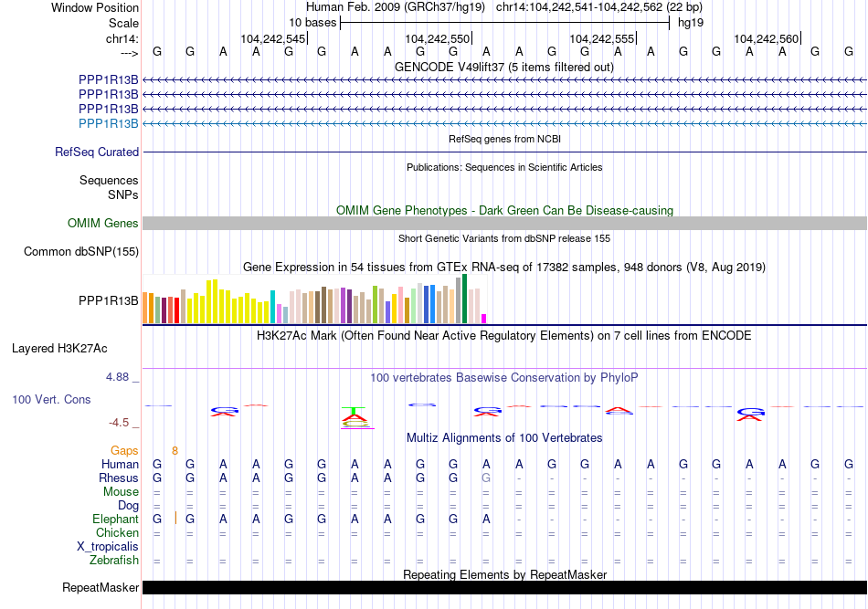The height and width of the screenshot is (609, 868).
Task: Click the 100 Vert. Cons label
Action: pyautogui.click(x=51, y=400)
